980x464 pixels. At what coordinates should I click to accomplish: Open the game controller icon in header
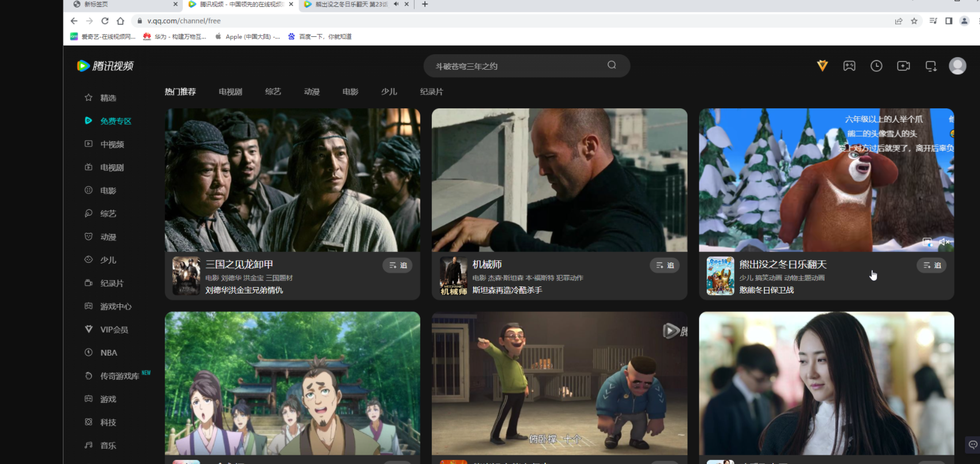849,66
